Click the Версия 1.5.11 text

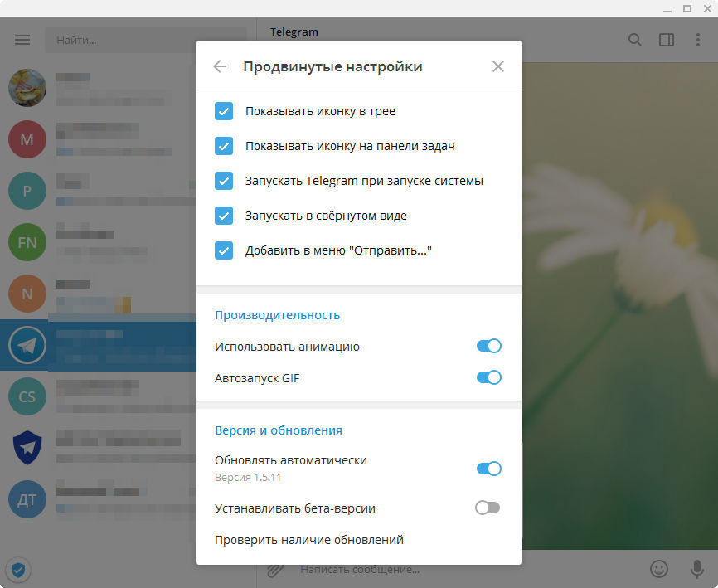pyautogui.click(x=248, y=477)
